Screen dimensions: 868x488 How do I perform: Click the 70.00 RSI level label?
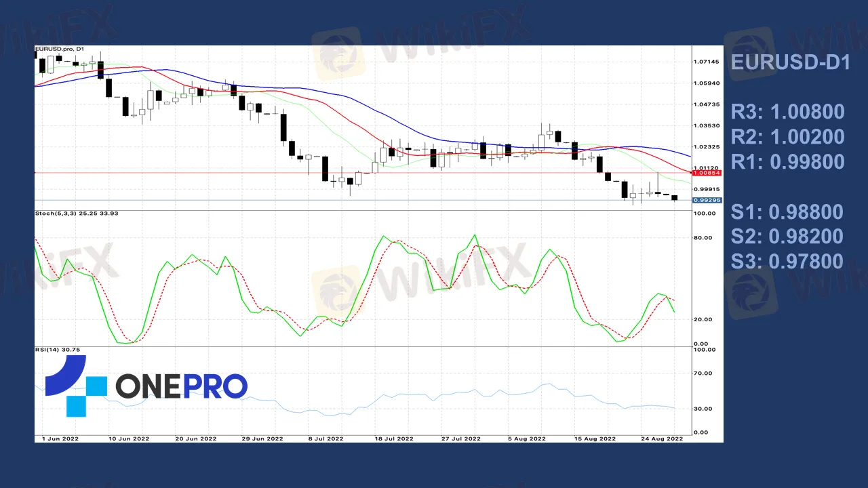click(705, 373)
